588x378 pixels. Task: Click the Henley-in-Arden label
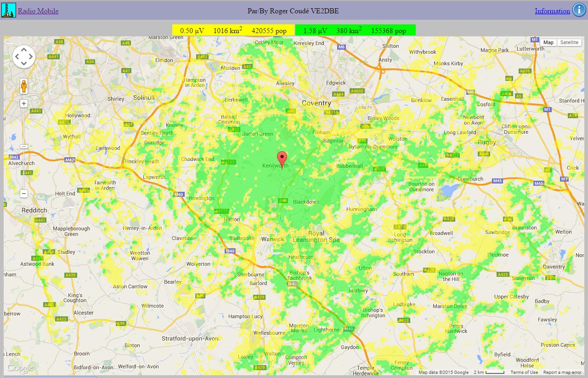142,229
